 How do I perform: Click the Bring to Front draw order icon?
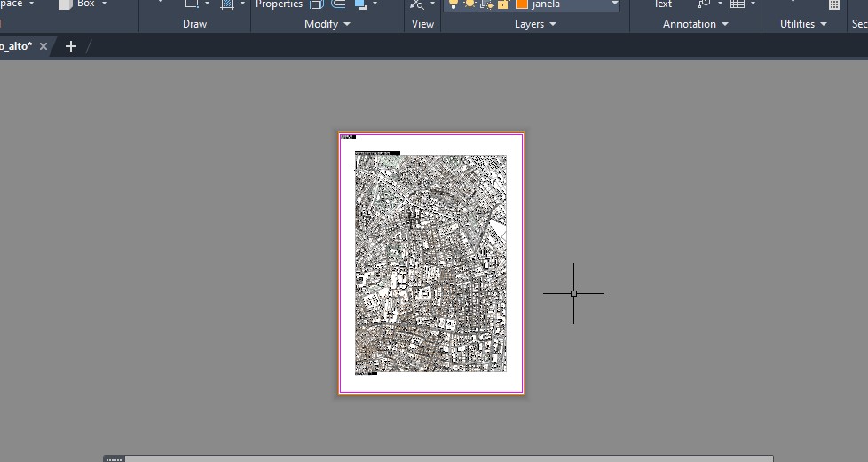(x=360, y=4)
